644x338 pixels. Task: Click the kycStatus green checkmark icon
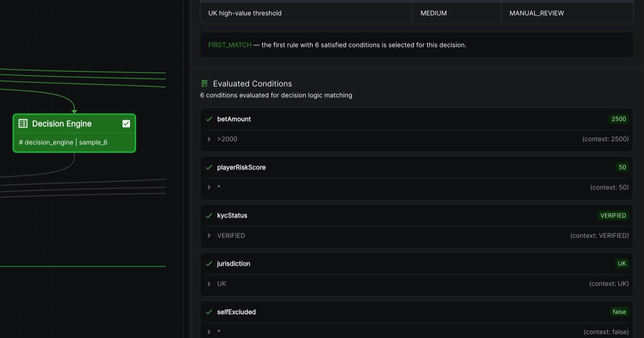[209, 216]
